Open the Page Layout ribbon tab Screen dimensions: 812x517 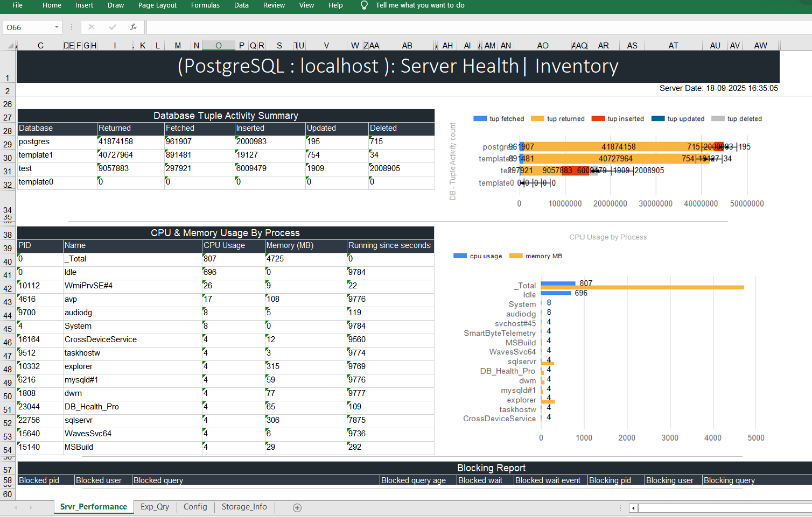point(157,5)
